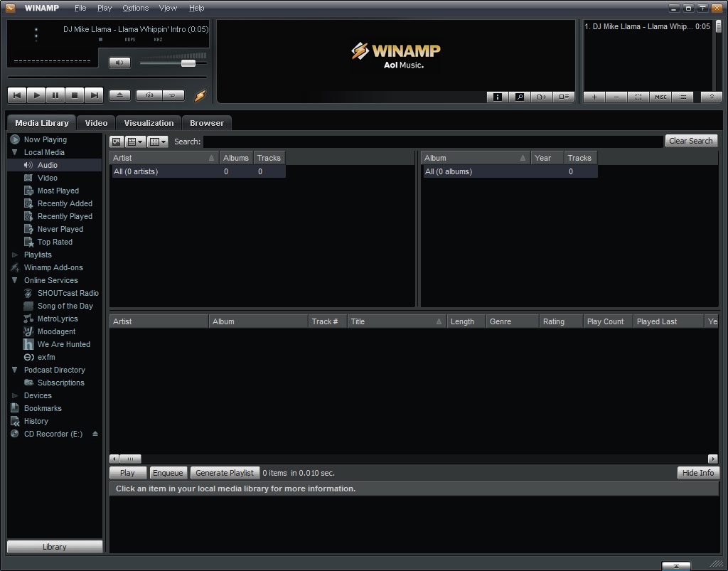Switch to the Visualization tab
The image size is (728, 571).
coord(149,123)
